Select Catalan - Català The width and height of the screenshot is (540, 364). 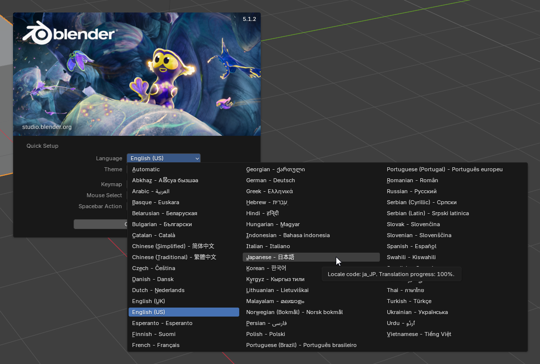184,235
